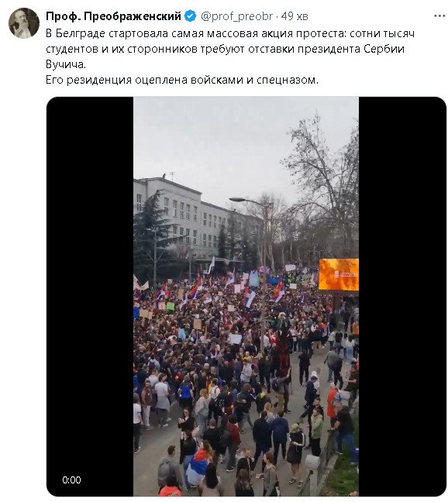448x502 pixels.
Task: Open the three-dot more options menu
Action: click(439, 16)
